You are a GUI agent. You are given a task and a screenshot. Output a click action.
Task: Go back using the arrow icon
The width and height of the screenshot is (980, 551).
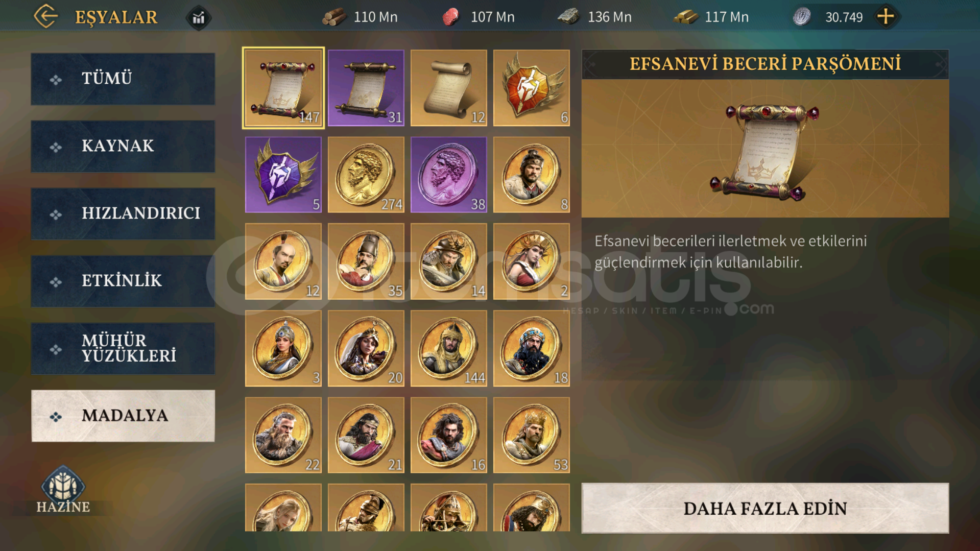point(46,16)
